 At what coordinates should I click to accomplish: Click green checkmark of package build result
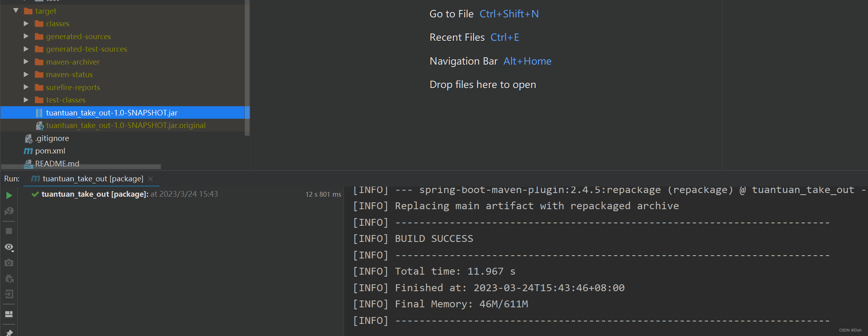(35, 194)
